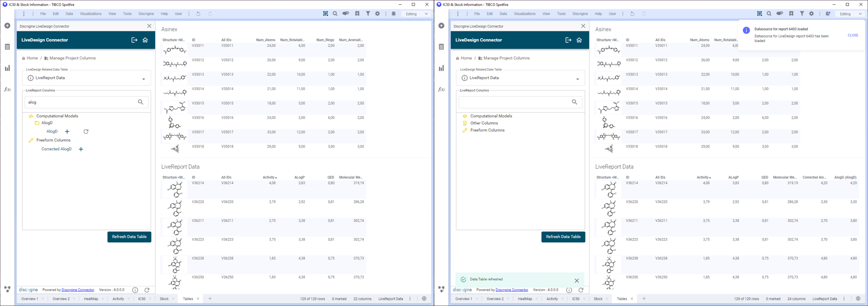Go to connector home icon in left window
Viewport: 868px width, 306px height.
point(145,40)
